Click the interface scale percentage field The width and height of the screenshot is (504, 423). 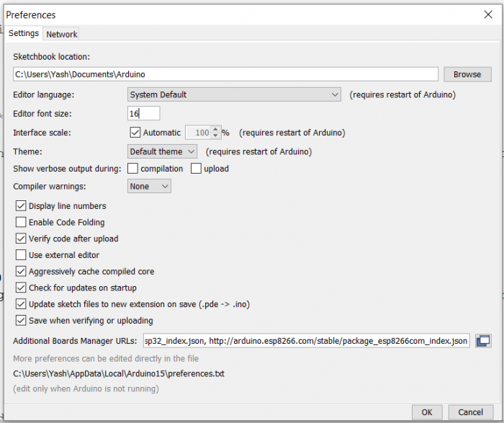(199, 133)
